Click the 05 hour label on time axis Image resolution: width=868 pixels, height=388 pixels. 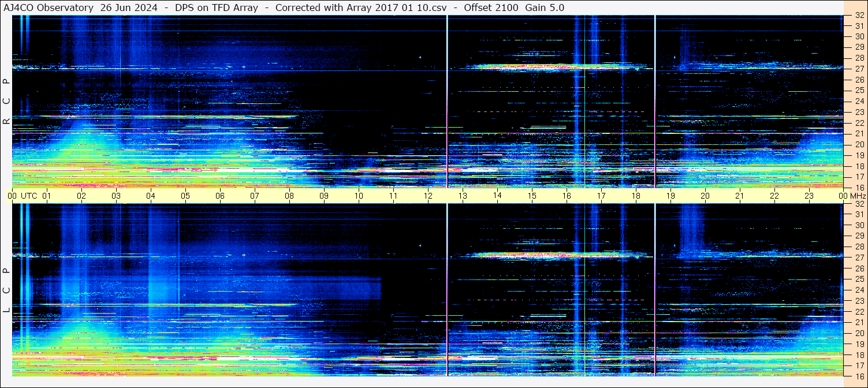coord(185,196)
